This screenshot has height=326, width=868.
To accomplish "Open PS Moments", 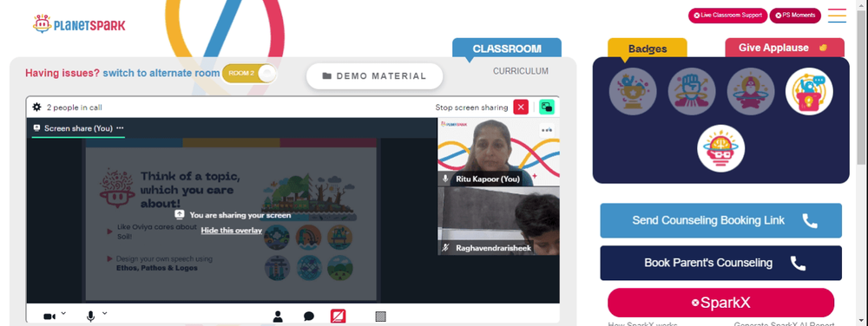I will (795, 16).
